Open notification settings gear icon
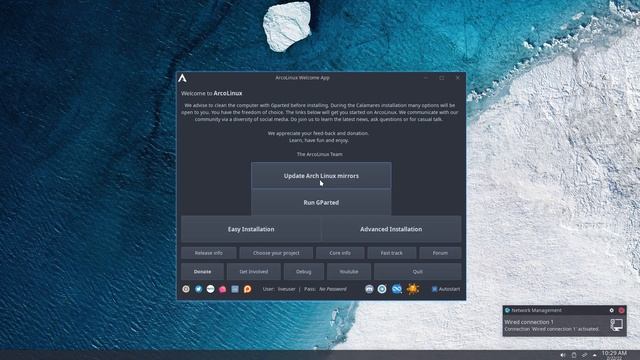The height and width of the screenshot is (360, 640). coord(611,310)
